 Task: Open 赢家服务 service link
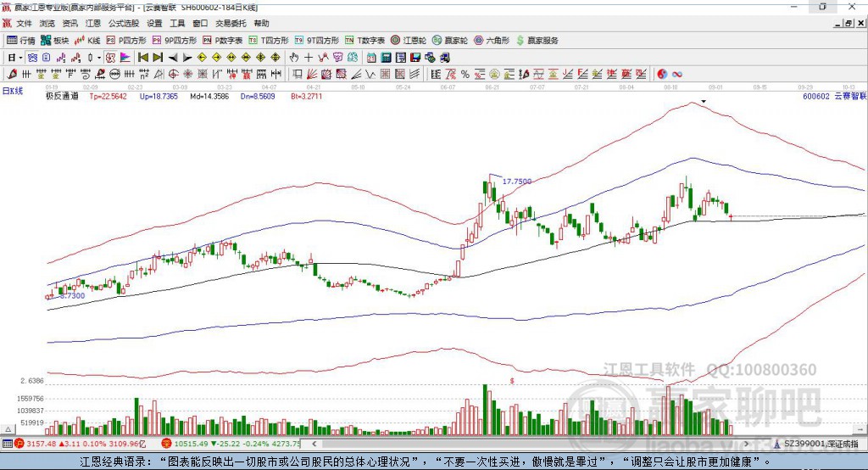(x=537, y=41)
